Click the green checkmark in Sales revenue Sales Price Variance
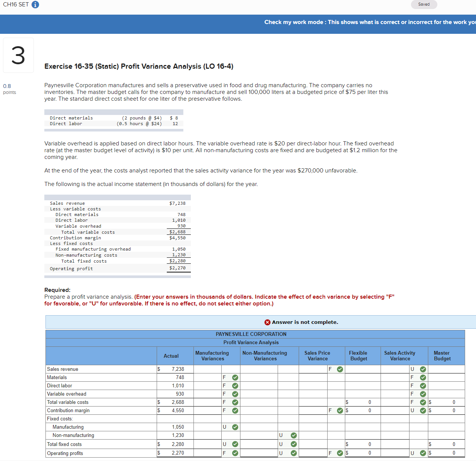Screen dimensions: 476x461 click(x=340, y=369)
